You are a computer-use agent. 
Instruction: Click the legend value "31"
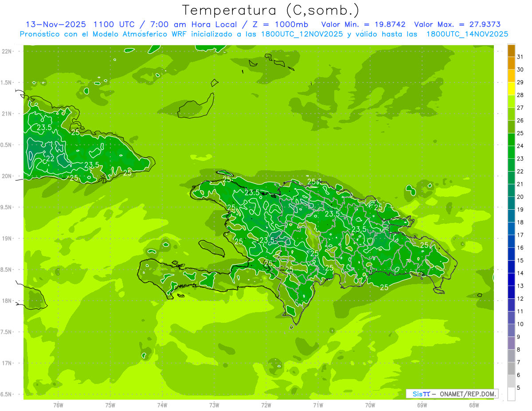click(520, 57)
